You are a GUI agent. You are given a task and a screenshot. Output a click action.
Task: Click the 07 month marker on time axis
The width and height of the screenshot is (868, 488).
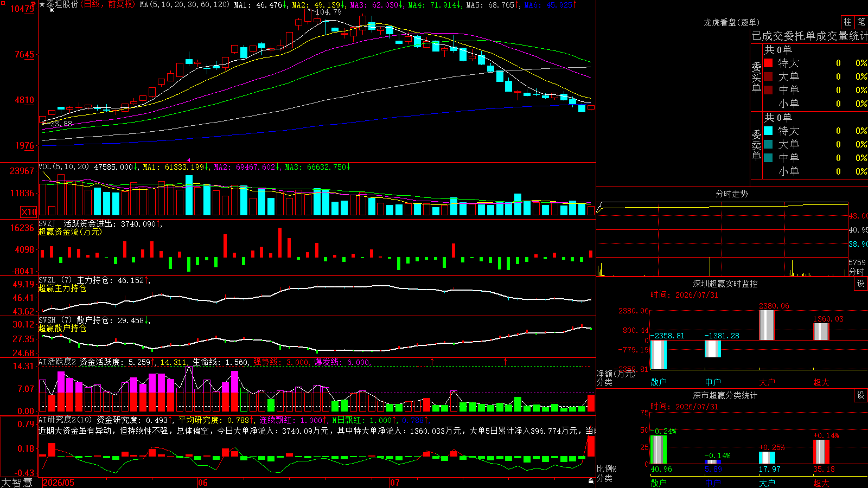pos(395,483)
